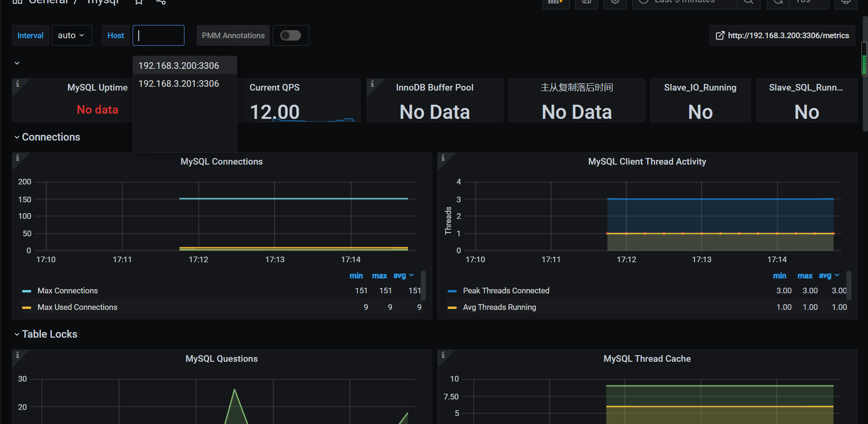This screenshot has width=868, height=424.
Task: Star the mysql dashboard as favorite
Action: click(x=139, y=2)
